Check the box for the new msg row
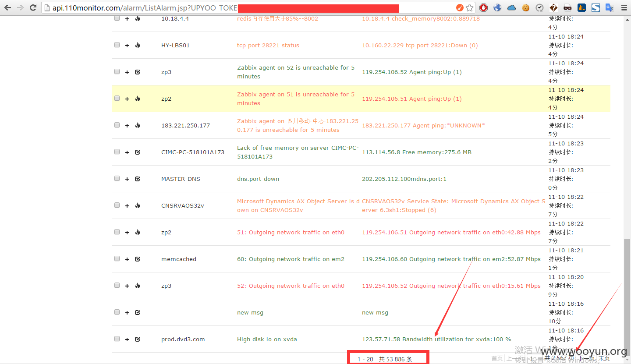 point(117,312)
